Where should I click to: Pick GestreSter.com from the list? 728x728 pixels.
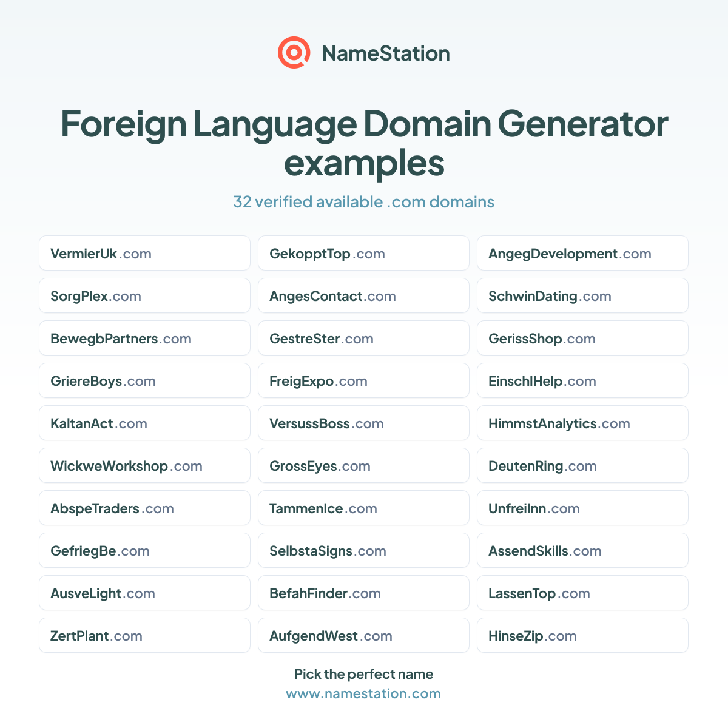[364, 338]
